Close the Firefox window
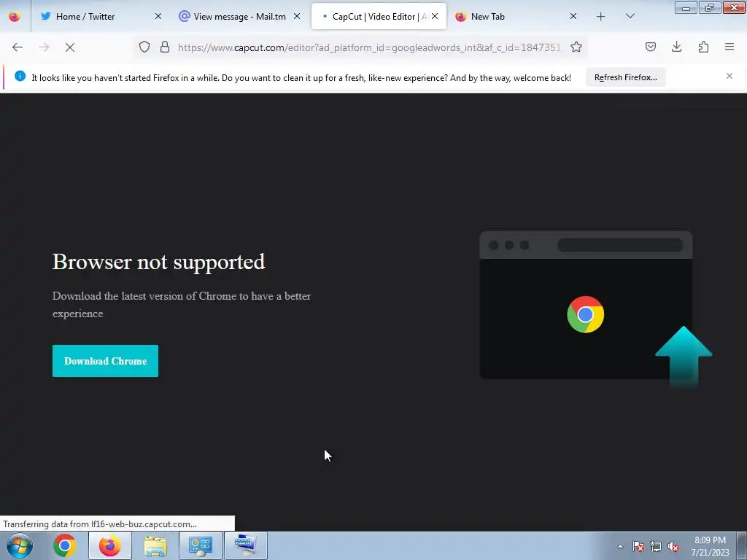The image size is (747, 560). 734,7
